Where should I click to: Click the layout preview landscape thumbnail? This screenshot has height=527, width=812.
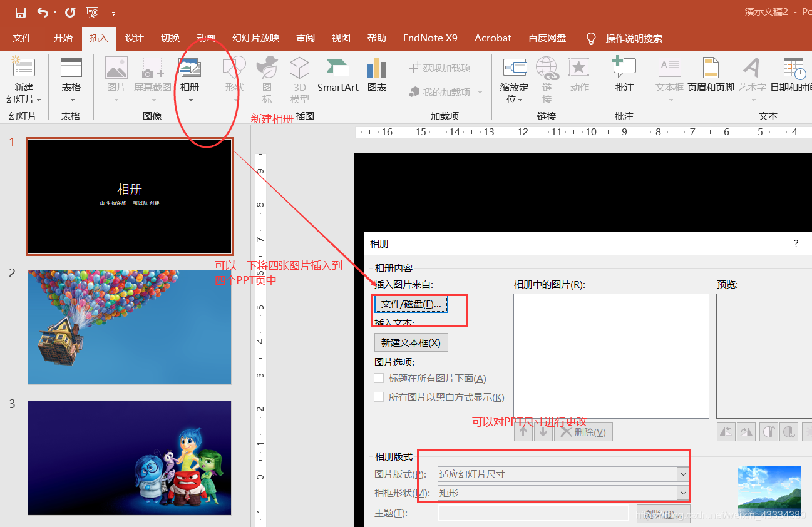coord(769,491)
